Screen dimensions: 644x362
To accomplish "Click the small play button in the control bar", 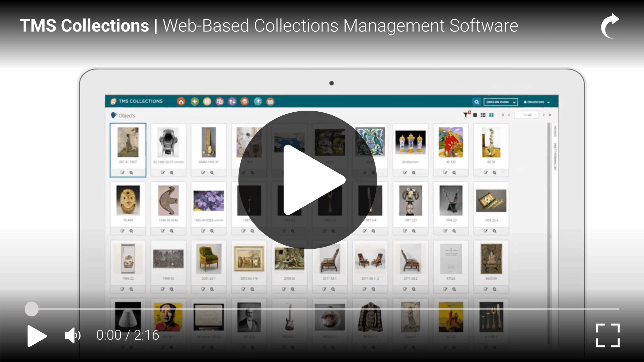I will 37,336.
